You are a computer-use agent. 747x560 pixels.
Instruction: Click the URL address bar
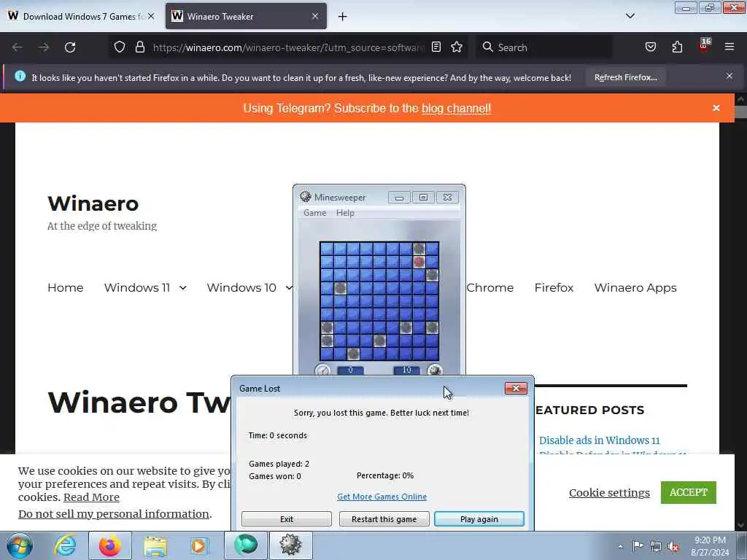(x=287, y=47)
